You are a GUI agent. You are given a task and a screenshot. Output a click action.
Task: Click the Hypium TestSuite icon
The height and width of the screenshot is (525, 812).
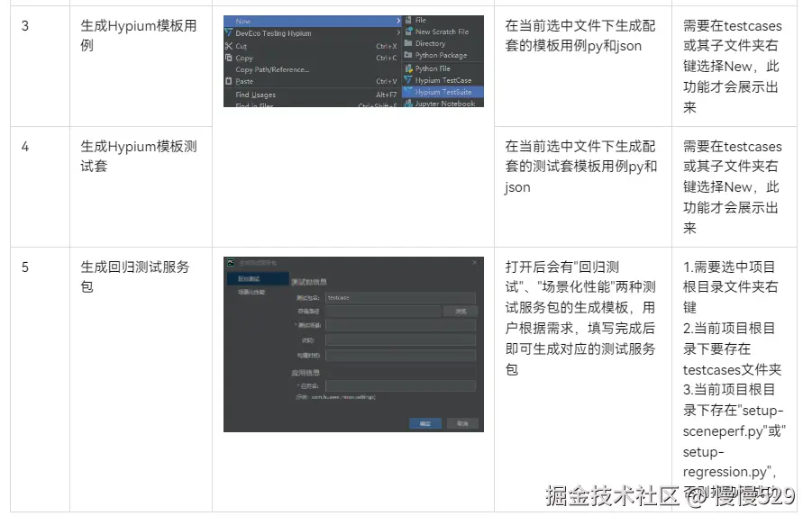408,92
